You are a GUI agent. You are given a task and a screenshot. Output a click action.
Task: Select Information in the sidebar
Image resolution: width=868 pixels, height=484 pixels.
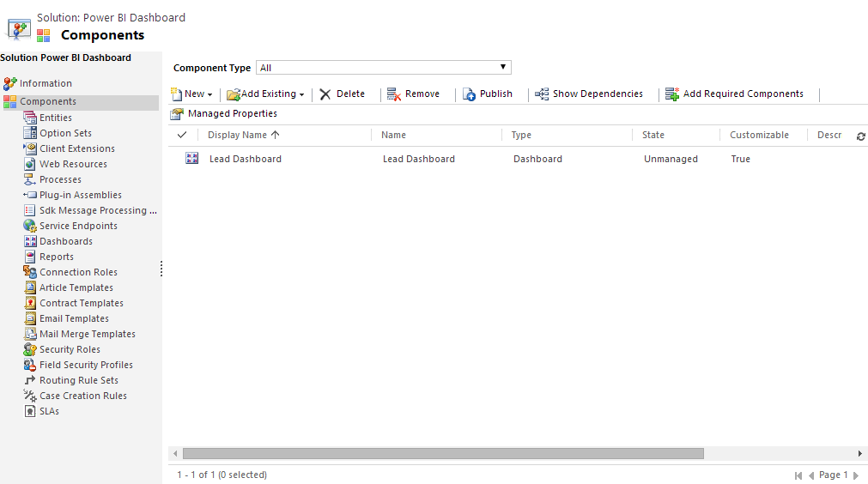coord(46,83)
